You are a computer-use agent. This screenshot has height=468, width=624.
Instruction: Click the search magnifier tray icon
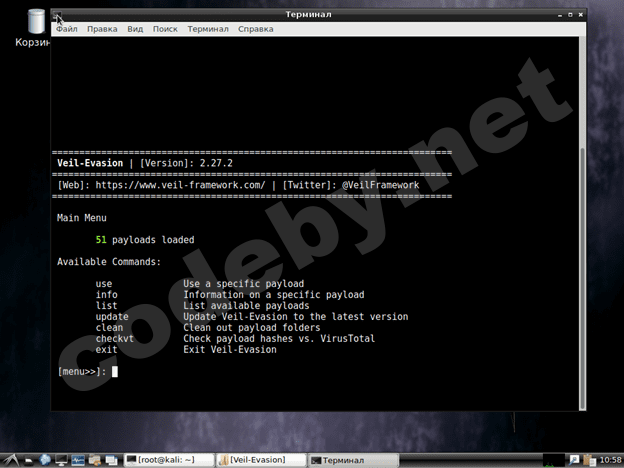click(x=574, y=460)
